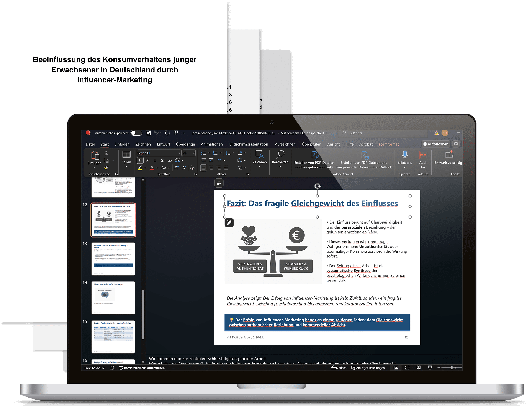Click the Cut scissors icon

coord(106,153)
